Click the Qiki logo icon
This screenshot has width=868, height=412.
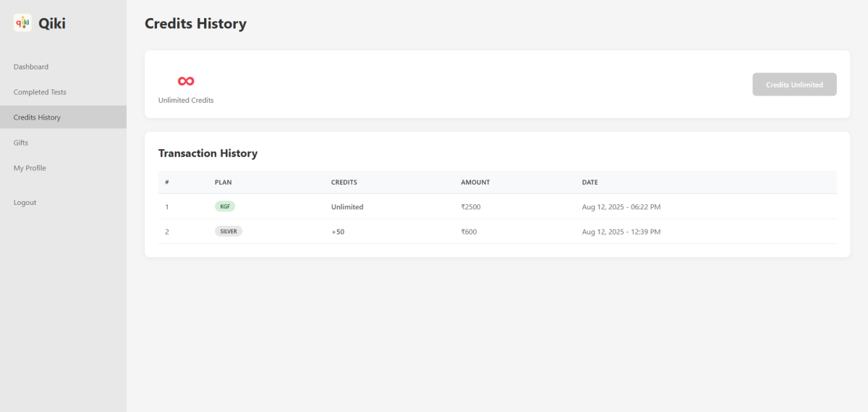tap(22, 23)
